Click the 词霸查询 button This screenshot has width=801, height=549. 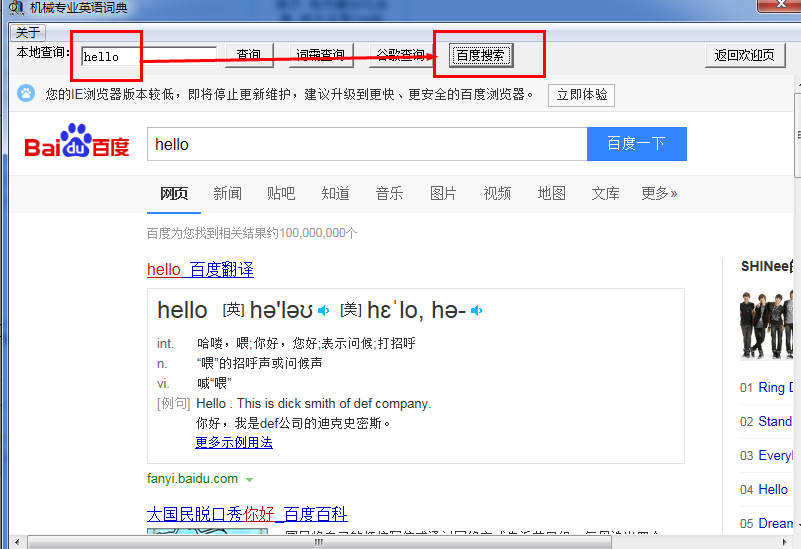(321, 55)
